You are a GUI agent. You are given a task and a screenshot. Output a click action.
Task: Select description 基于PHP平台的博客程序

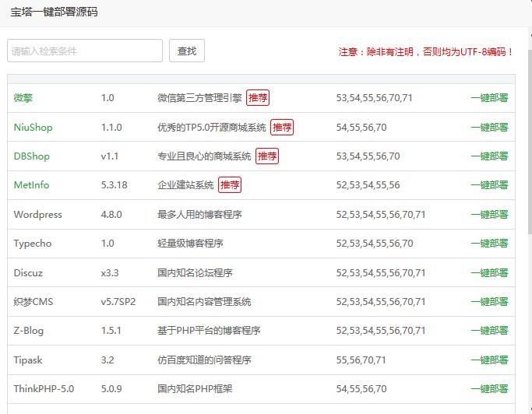(x=209, y=331)
